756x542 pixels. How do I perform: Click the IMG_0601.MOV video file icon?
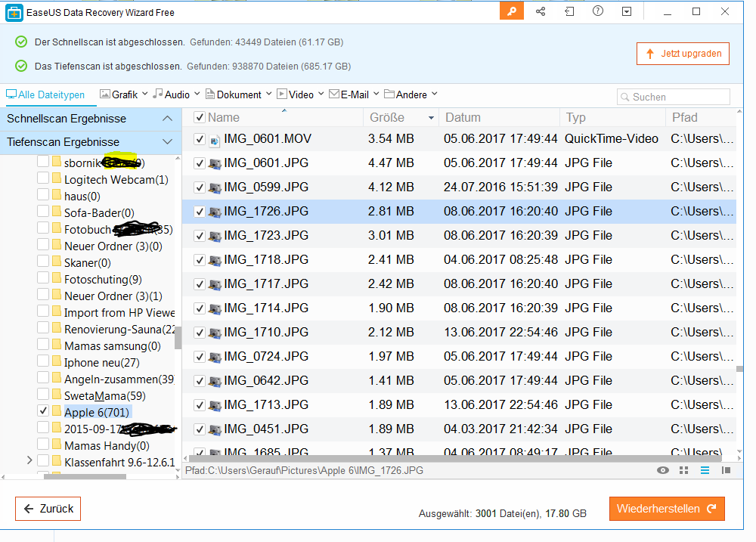215,140
